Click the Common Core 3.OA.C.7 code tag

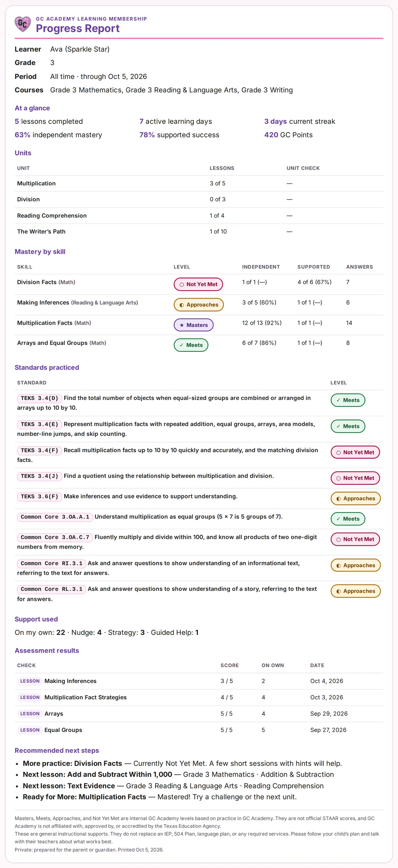pos(55,537)
